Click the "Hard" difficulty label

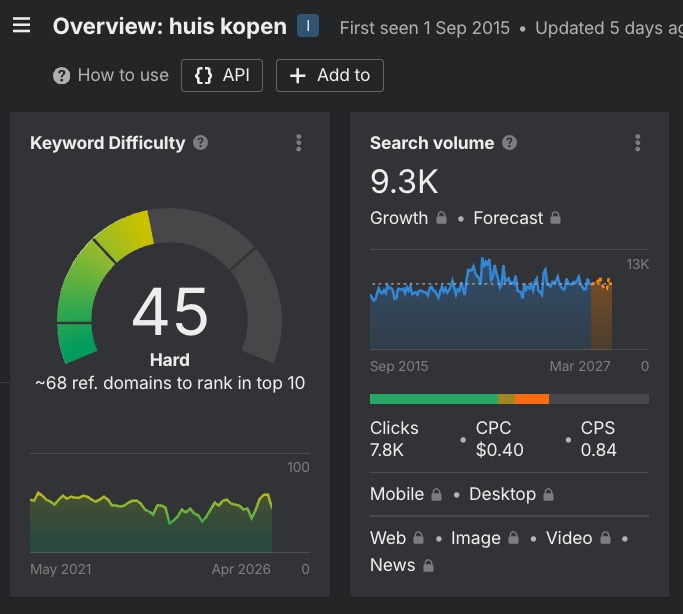170,360
